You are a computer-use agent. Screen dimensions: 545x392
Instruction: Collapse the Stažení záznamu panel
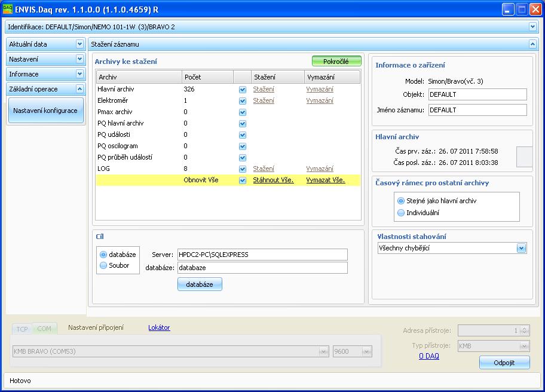pos(532,44)
